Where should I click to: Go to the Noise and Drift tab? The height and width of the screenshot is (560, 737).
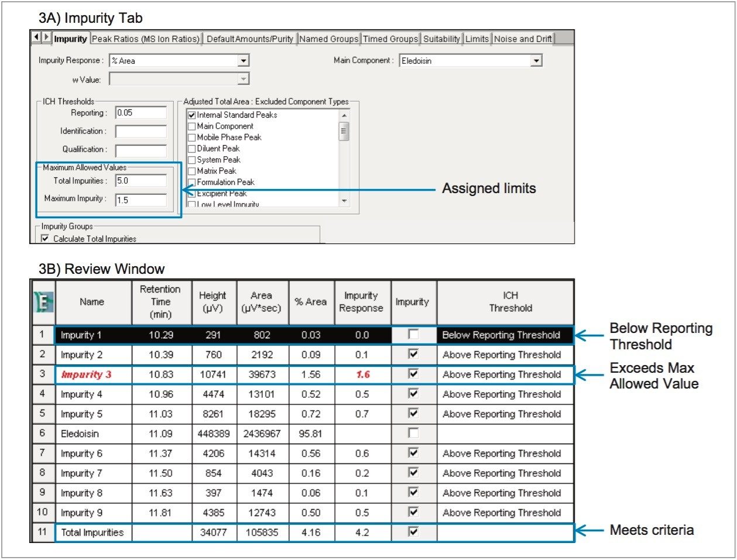click(x=523, y=39)
